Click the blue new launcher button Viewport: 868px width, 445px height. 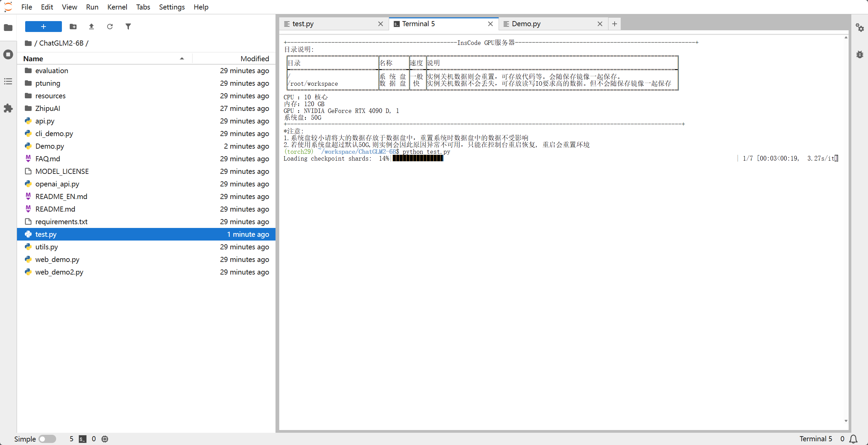[x=44, y=27]
